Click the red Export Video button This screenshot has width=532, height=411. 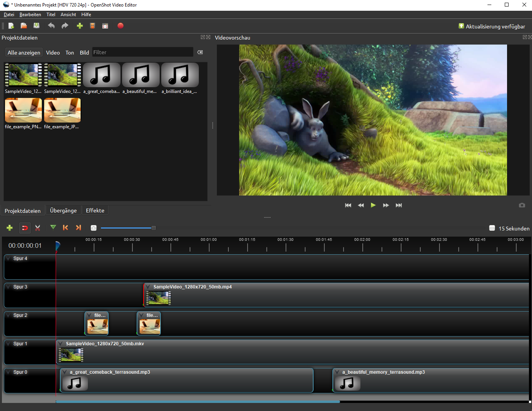[121, 26]
